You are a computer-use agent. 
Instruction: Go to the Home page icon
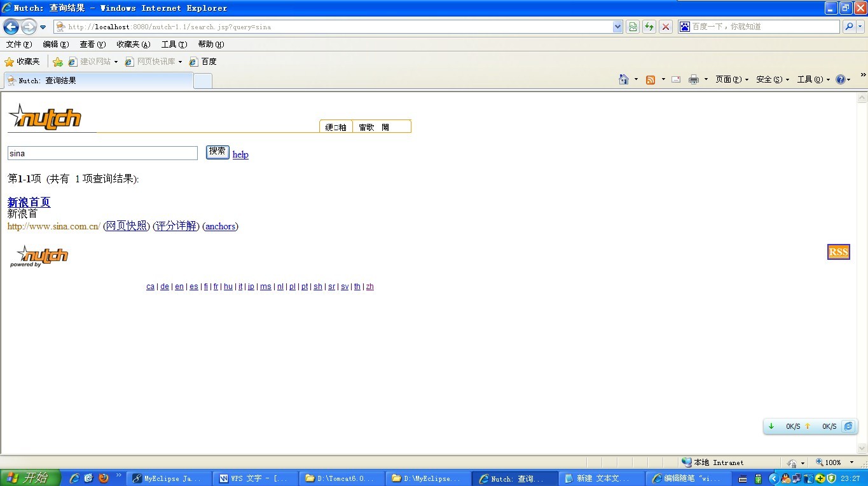(x=624, y=79)
